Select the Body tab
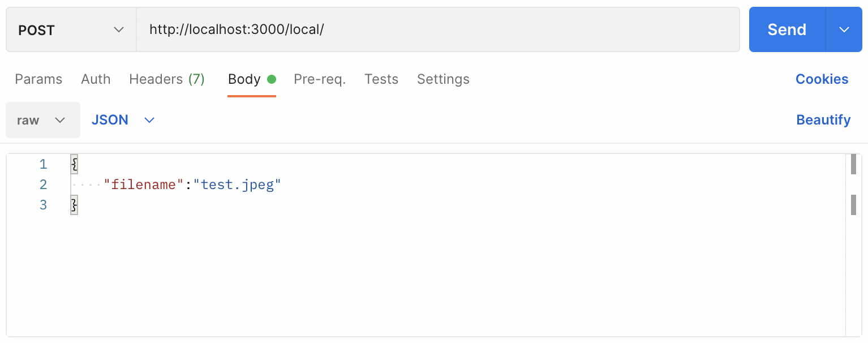Image resolution: width=868 pixels, height=343 pixels. 244,79
